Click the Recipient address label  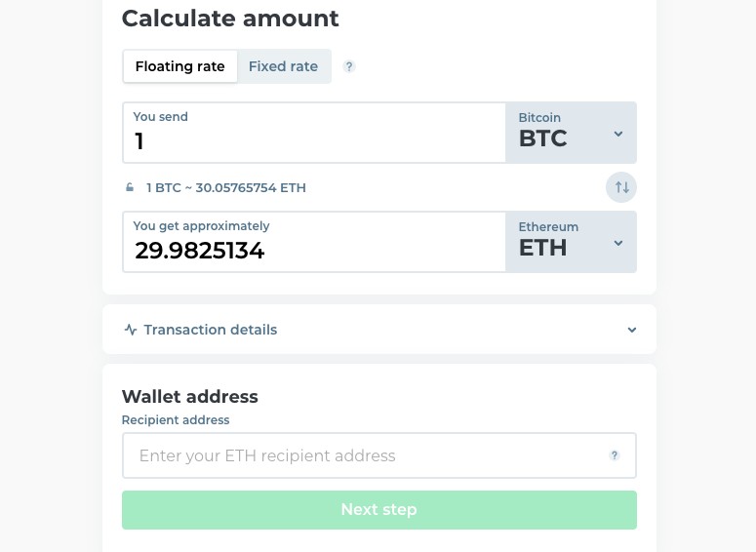pos(176,420)
